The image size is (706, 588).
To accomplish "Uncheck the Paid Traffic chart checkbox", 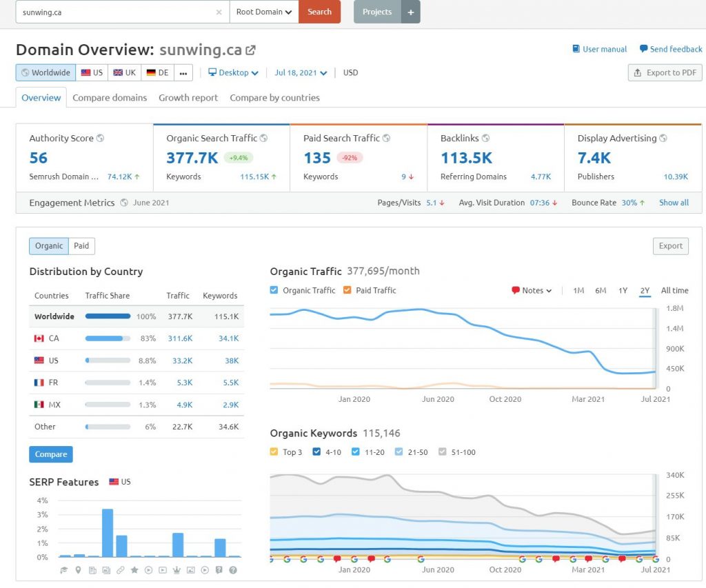I will coord(347,290).
